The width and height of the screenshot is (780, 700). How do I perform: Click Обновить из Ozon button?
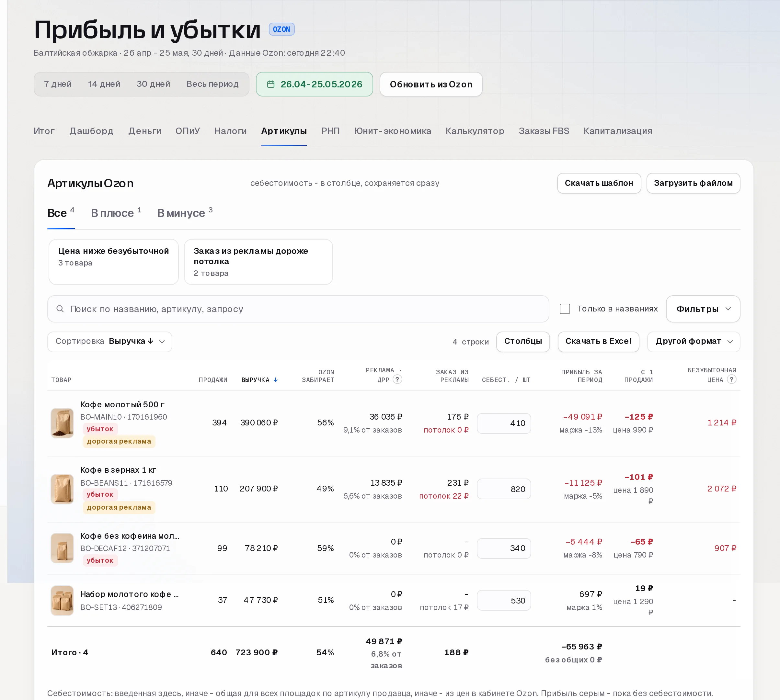[430, 84]
